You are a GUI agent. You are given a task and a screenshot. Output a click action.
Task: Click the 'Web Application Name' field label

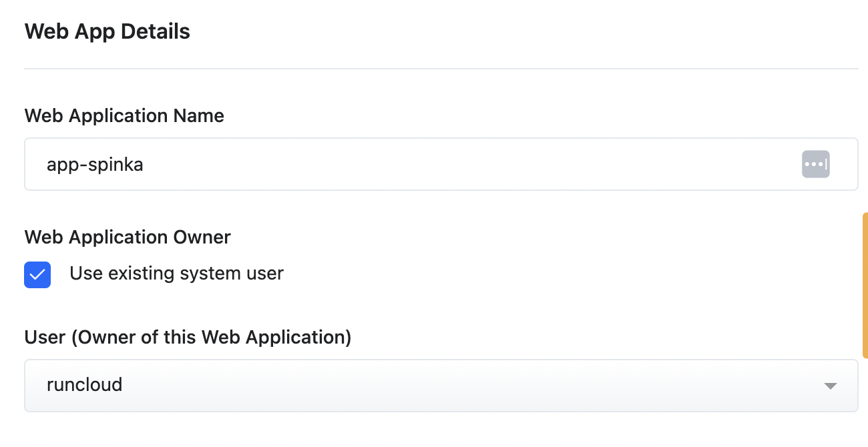[x=124, y=116]
